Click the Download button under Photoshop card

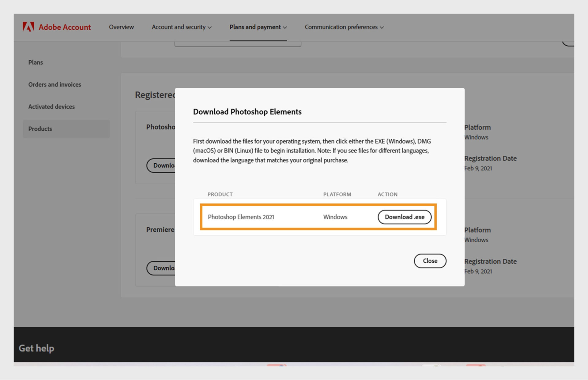point(161,165)
